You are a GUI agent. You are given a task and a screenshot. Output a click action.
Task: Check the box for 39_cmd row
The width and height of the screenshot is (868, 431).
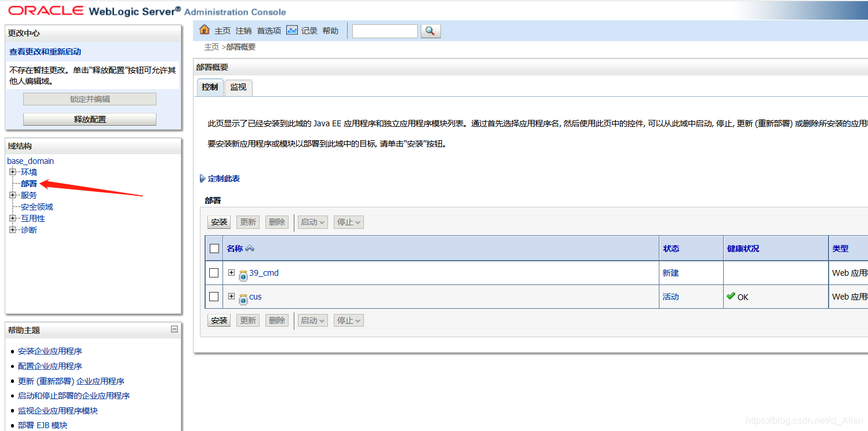pos(214,273)
